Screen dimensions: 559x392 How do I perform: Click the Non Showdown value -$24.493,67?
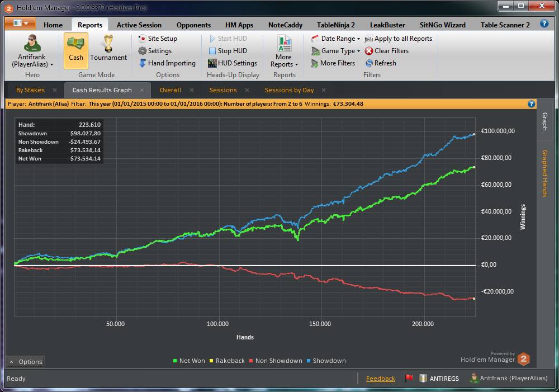pyautogui.click(x=84, y=142)
